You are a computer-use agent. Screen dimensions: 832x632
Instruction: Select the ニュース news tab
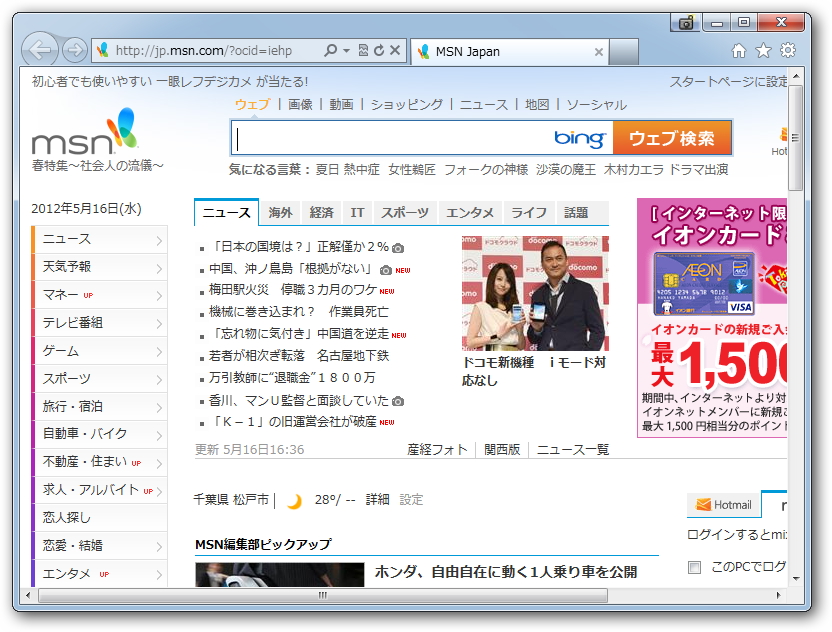pyautogui.click(x=227, y=213)
